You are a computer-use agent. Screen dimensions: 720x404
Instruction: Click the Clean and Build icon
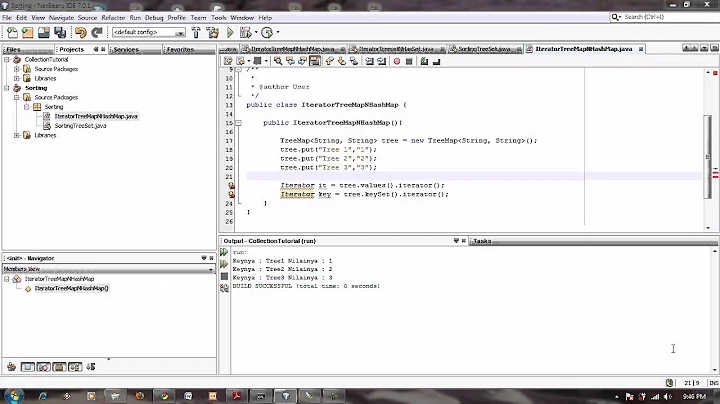[x=213, y=33]
